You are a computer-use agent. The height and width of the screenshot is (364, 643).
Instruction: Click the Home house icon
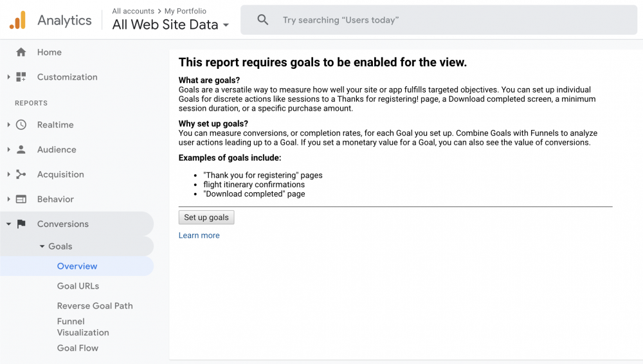click(21, 52)
